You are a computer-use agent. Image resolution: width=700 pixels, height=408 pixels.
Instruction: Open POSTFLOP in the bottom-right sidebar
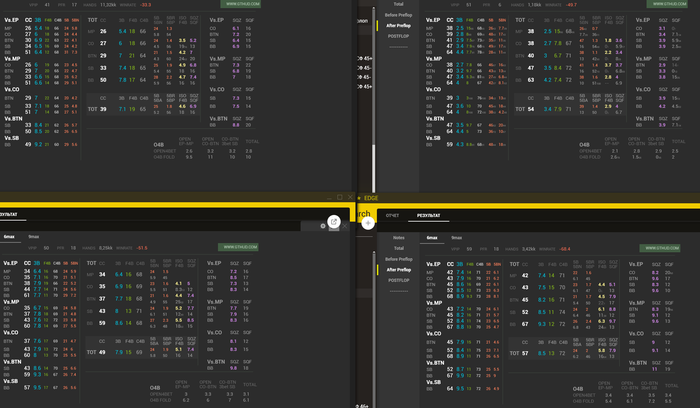pos(399,280)
